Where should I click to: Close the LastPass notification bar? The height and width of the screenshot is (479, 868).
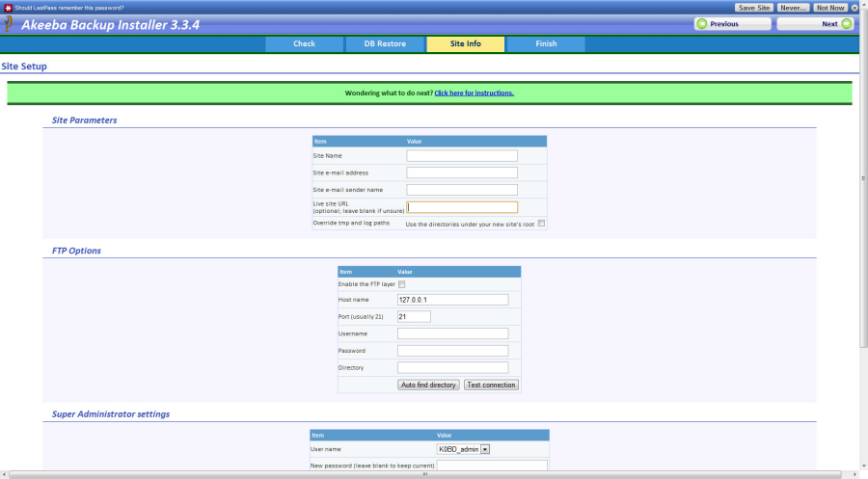(854, 8)
